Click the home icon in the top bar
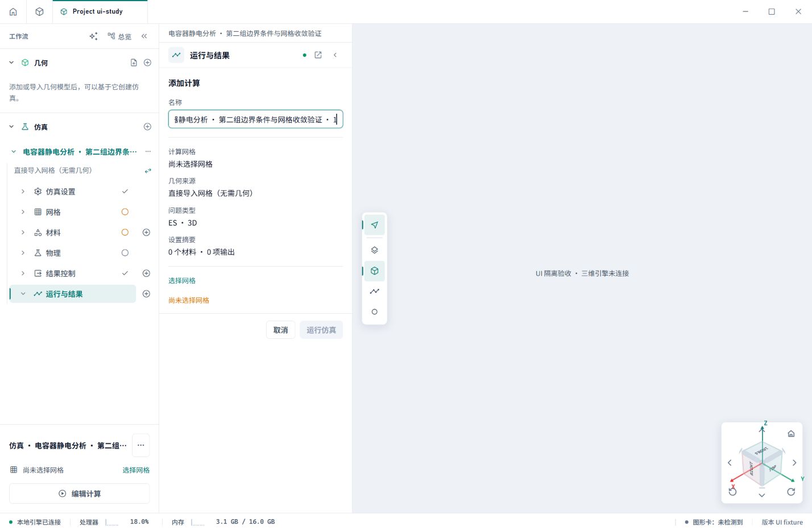The height and width of the screenshot is (531, 812). (x=13, y=11)
